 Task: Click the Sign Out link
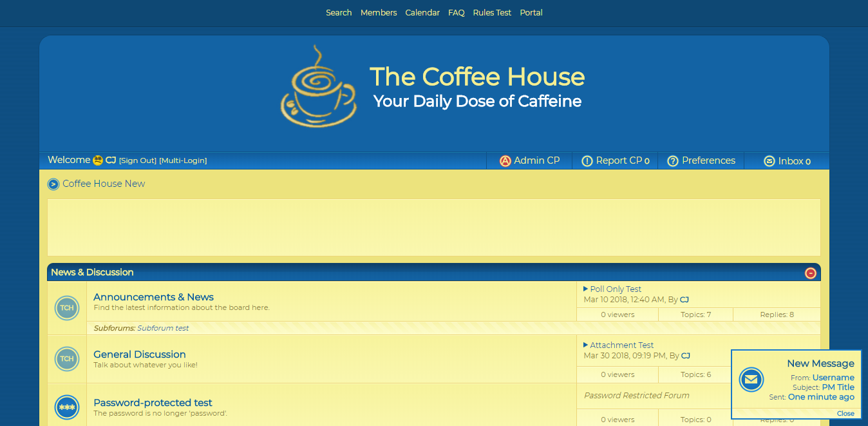pyautogui.click(x=138, y=160)
